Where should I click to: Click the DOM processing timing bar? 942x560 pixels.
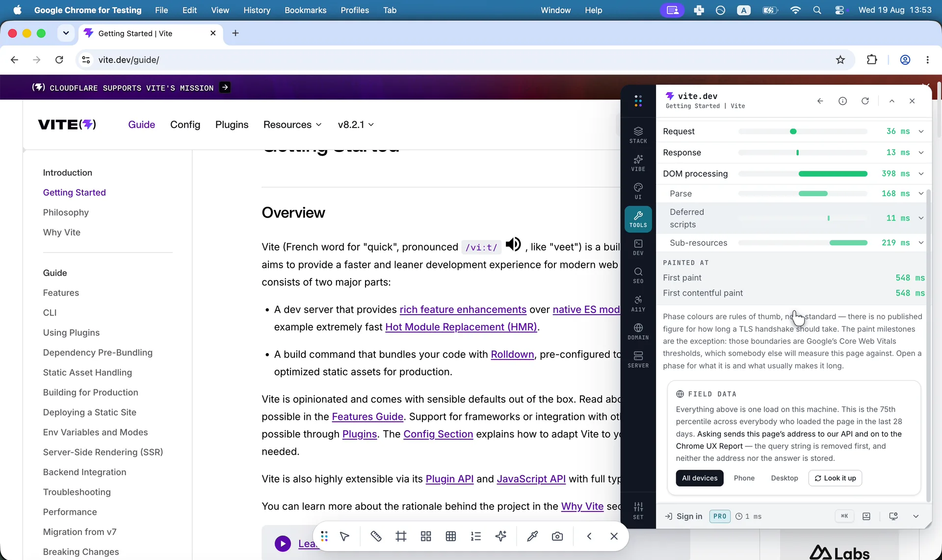point(803,174)
